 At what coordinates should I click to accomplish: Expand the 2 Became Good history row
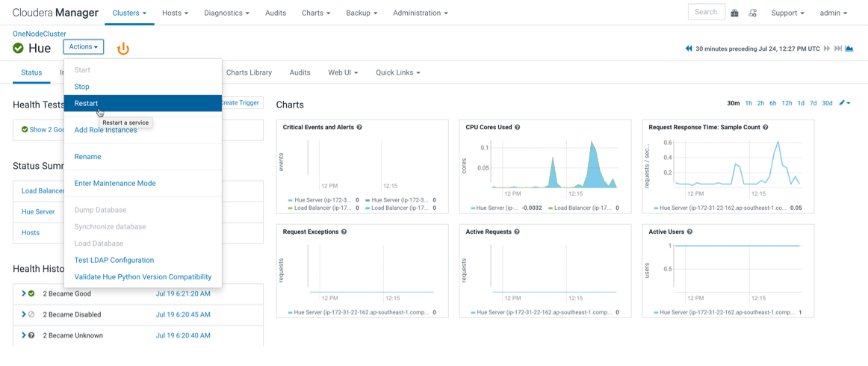pyautogui.click(x=23, y=294)
